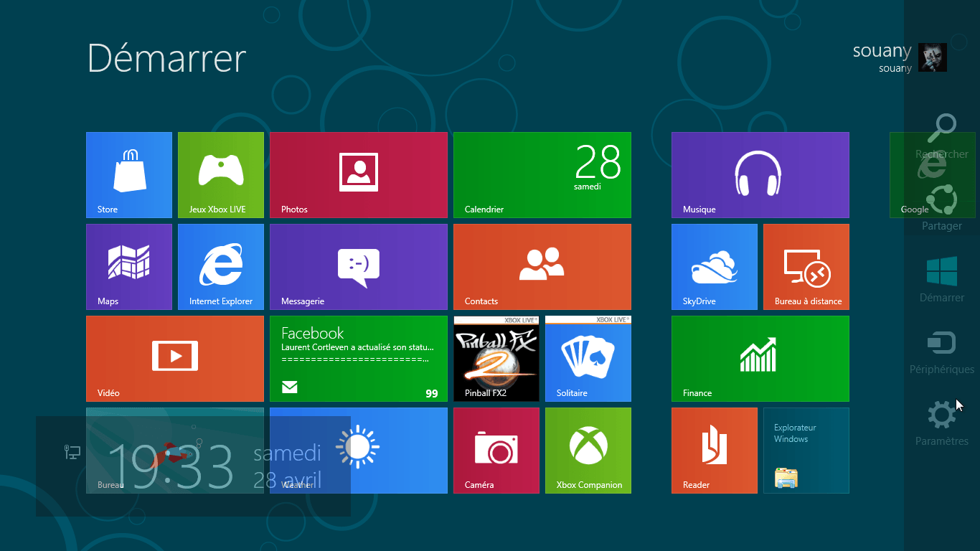Open the Photos tile

tap(359, 175)
